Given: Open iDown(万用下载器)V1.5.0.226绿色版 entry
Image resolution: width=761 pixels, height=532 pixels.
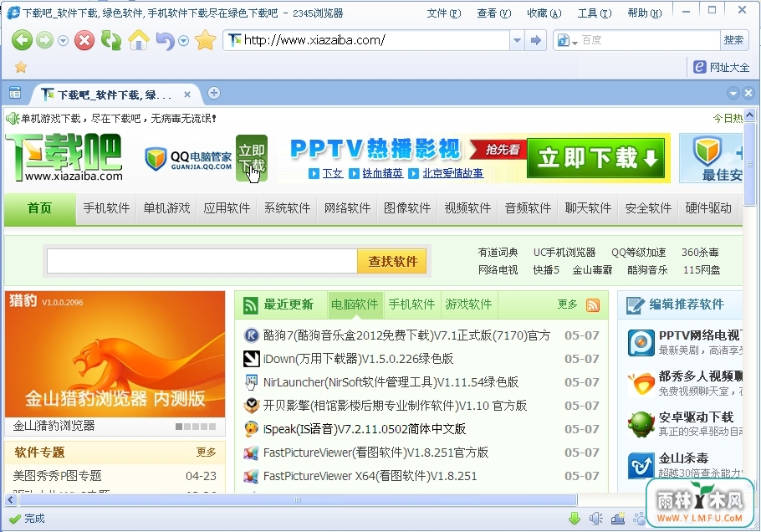Looking at the screenshot, I should [x=358, y=359].
